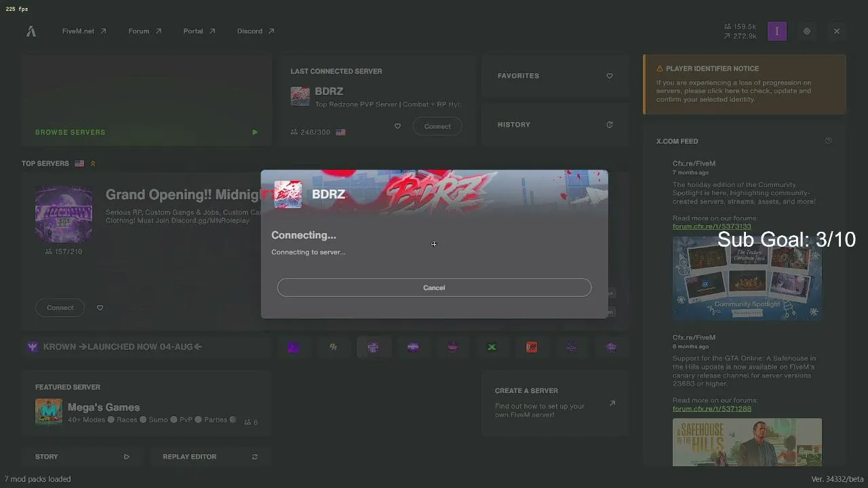Screen dimensions: 868x488
Task: Favorite the last connected BDRZ server
Action: pos(397,126)
